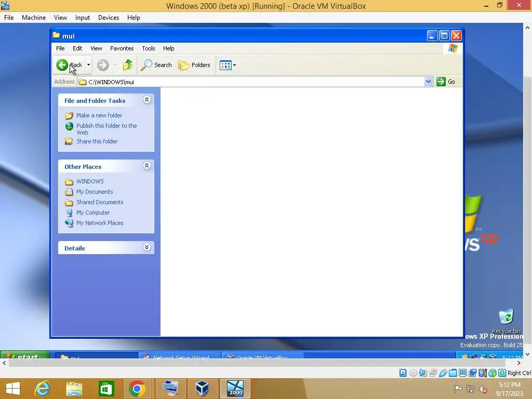Expand the address bar dropdown list
532x399 pixels.
[428, 82]
